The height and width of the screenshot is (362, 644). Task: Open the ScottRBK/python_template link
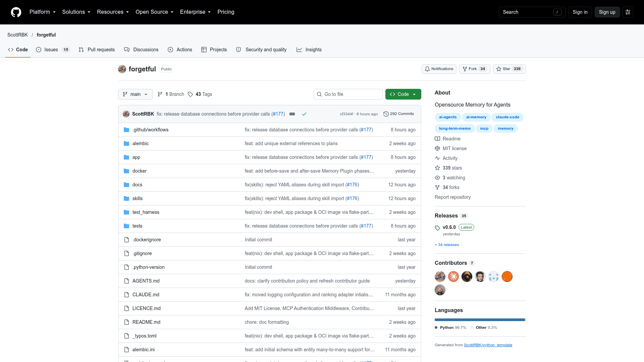coord(488,345)
